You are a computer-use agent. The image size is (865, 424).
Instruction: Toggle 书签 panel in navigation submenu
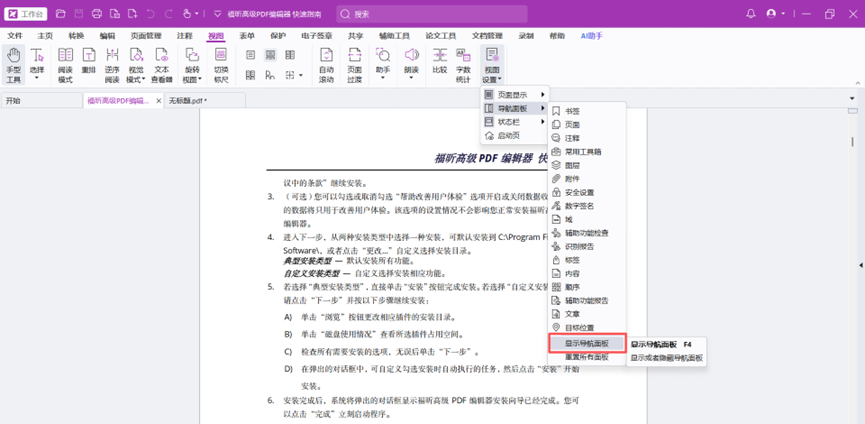coord(572,112)
